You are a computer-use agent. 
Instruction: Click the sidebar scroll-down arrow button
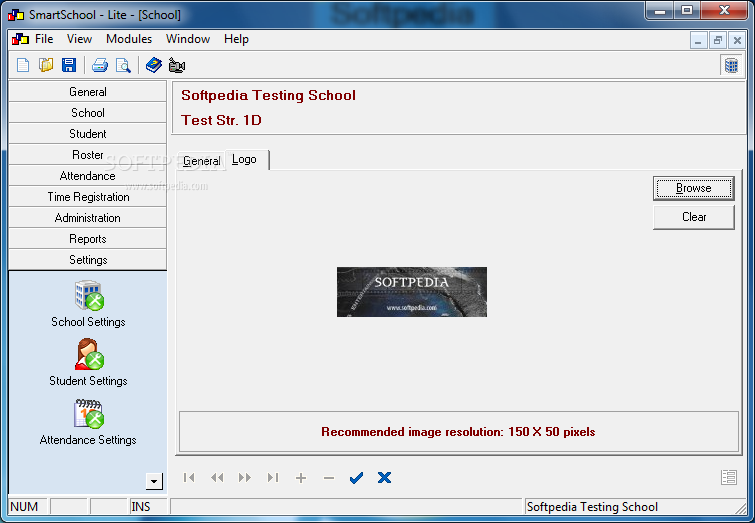point(154,481)
